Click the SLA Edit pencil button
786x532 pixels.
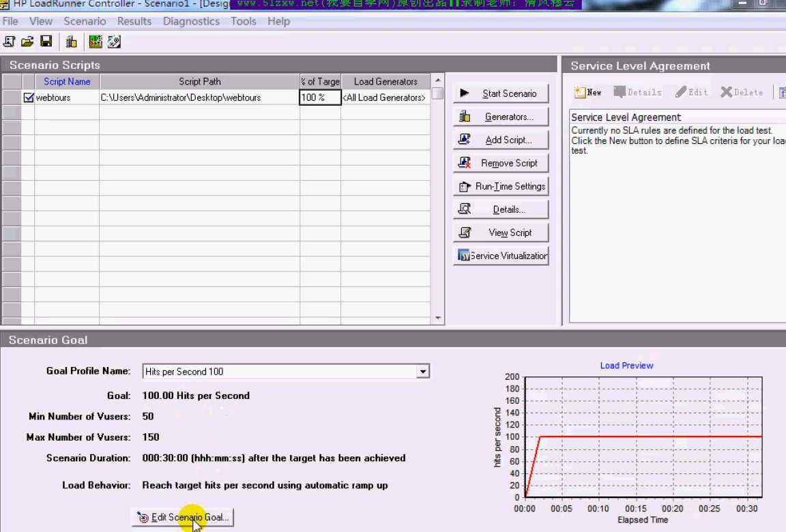(x=691, y=92)
